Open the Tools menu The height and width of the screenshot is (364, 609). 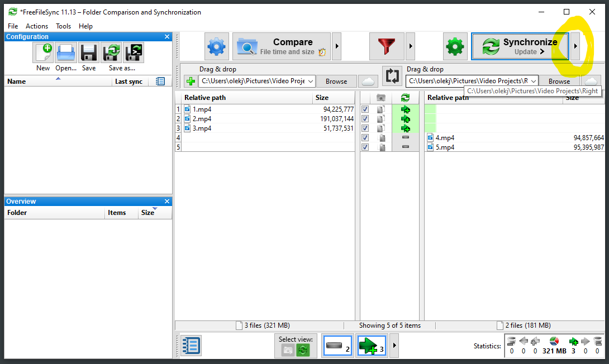(x=63, y=26)
